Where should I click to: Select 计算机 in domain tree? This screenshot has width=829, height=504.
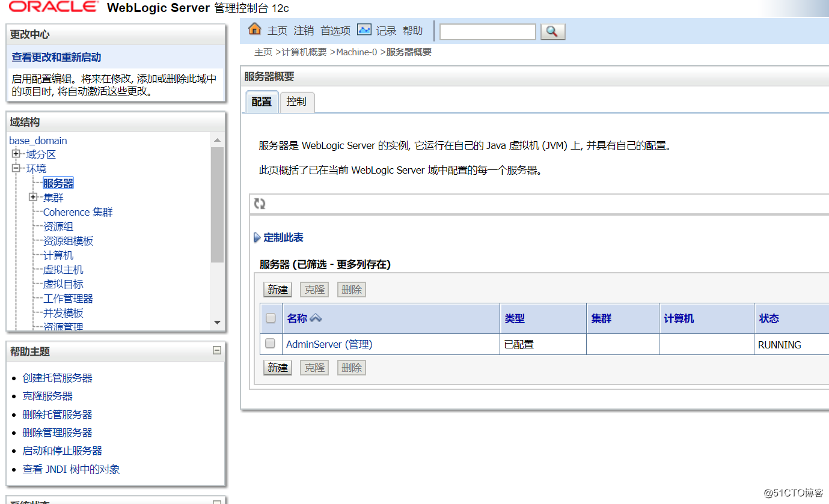(x=58, y=255)
